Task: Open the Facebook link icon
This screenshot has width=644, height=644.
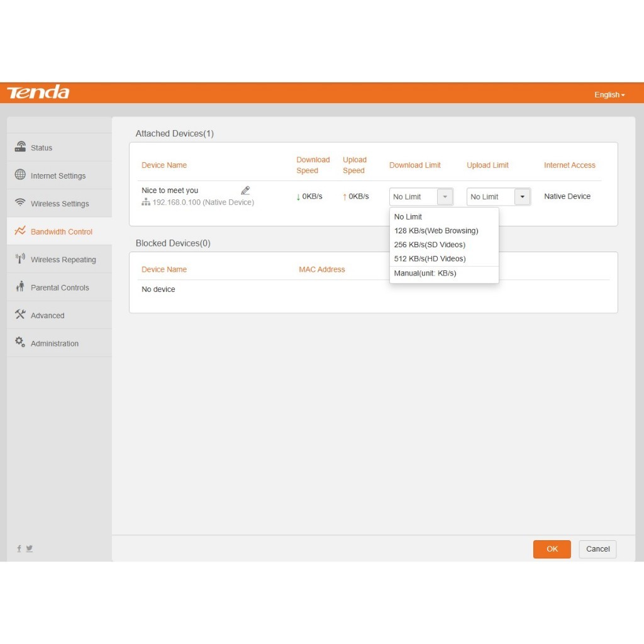Action: click(x=19, y=548)
